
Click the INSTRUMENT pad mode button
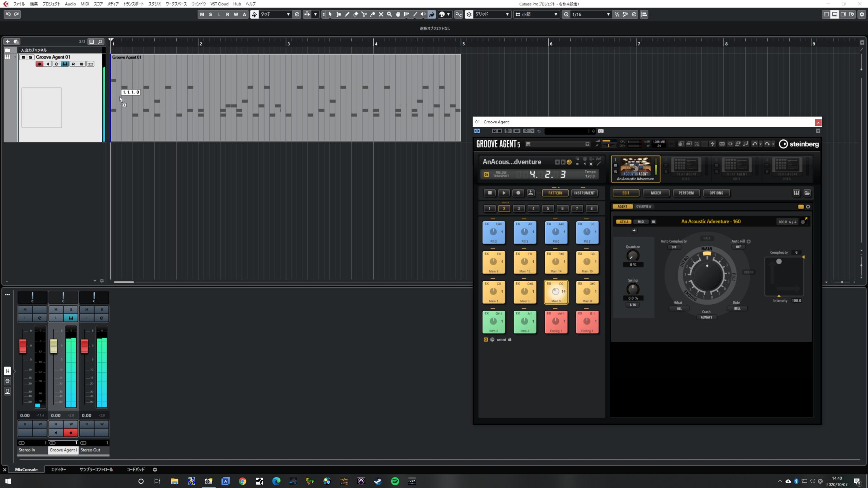pyautogui.click(x=584, y=193)
